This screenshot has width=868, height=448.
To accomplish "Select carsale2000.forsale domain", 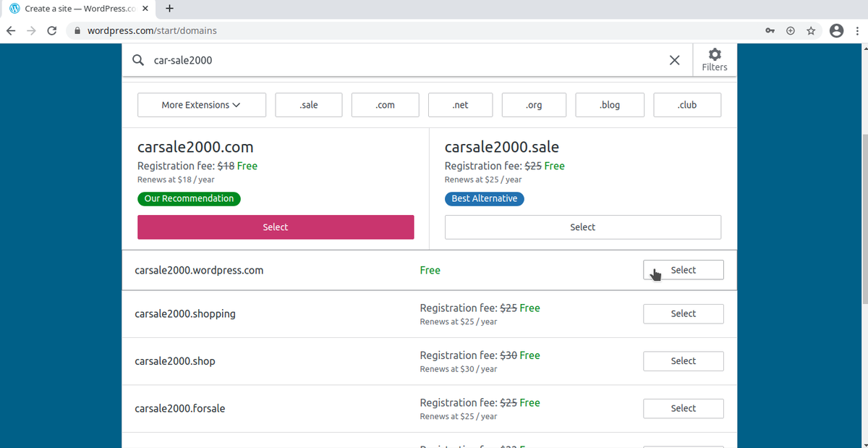I will coord(684,408).
